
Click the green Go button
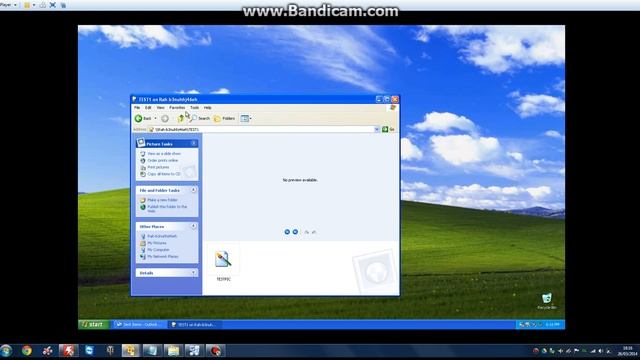tap(388, 129)
